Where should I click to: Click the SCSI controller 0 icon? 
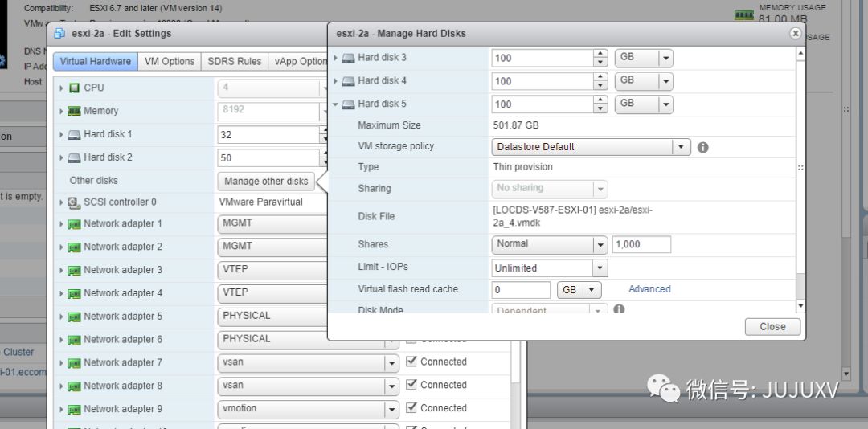click(x=74, y=202)
